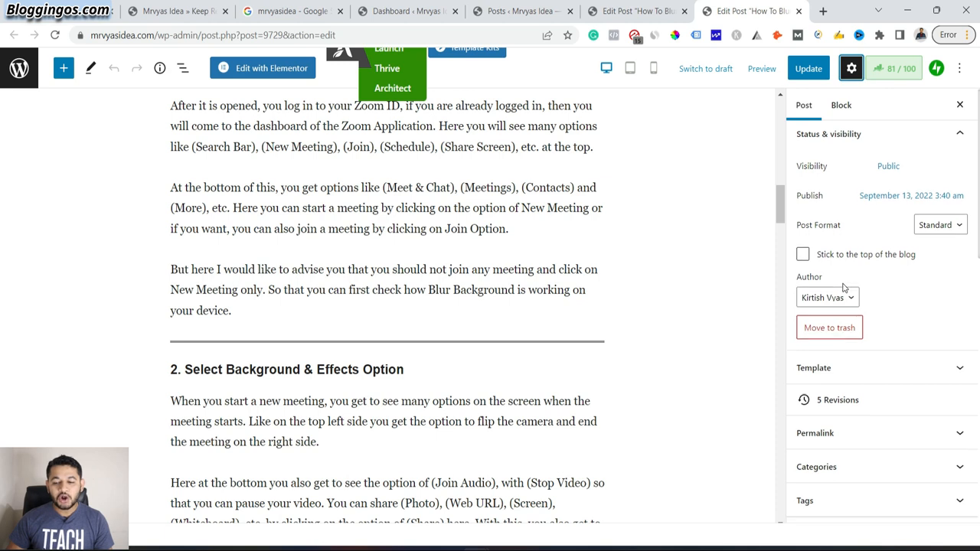Toggle the settings gear sidebar
980x551 pixels.
(851, 68)
